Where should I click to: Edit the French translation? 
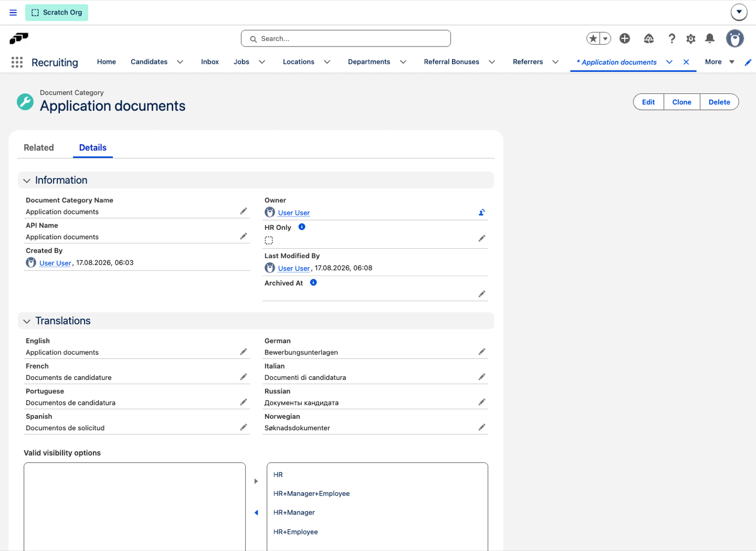pos(244,377)
